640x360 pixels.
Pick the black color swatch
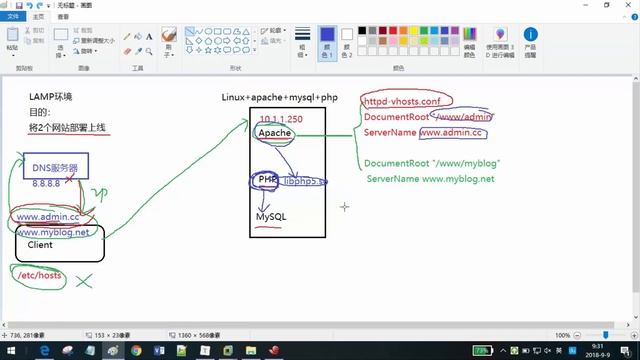362,31
